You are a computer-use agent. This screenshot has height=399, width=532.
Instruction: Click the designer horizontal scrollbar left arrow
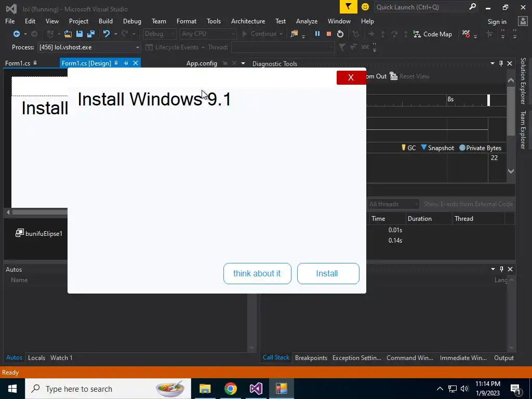coord(8,212)
